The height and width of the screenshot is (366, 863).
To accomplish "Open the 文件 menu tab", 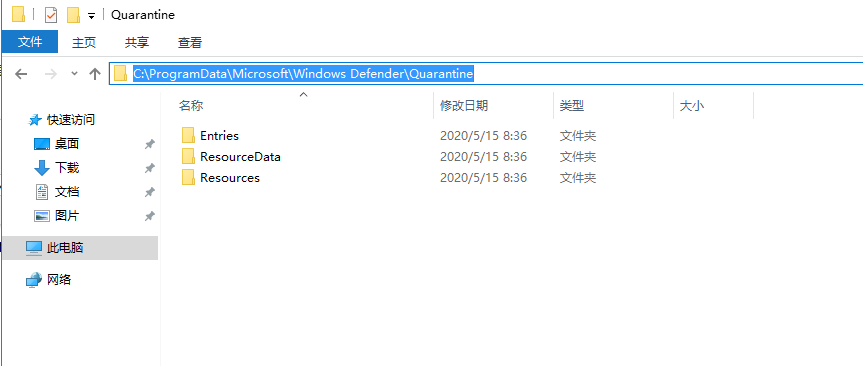I will click(x=30, y=42).
